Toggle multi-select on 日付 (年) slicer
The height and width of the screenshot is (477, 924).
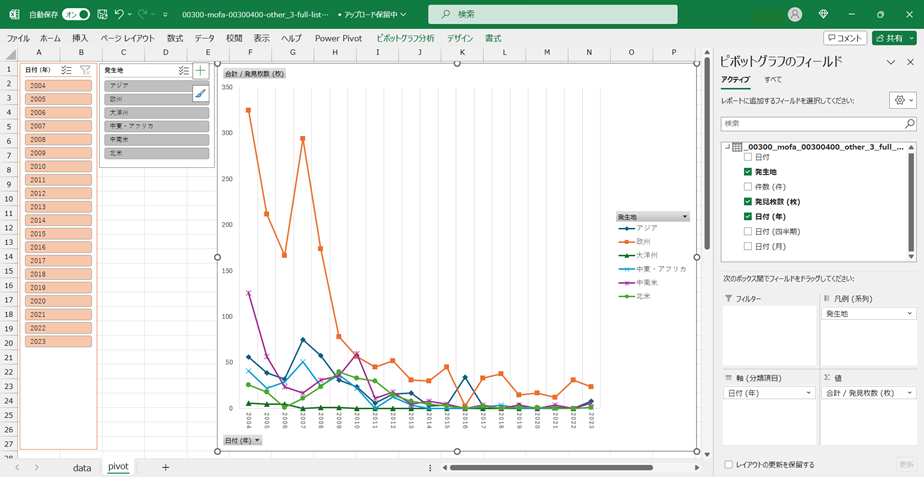point(66,70)
